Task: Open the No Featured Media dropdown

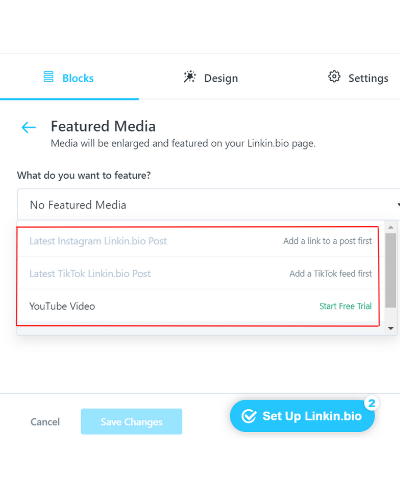Action: (x=209, y=205)
